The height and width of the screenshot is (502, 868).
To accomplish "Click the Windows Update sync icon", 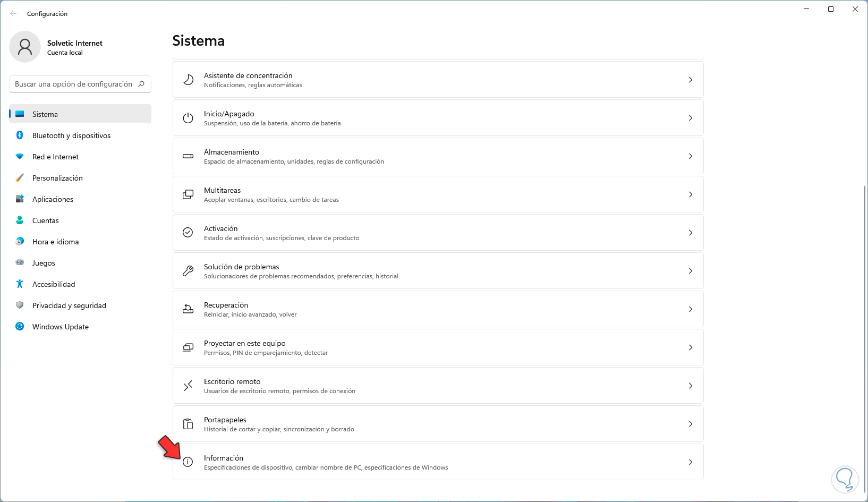I will point(20,327).
